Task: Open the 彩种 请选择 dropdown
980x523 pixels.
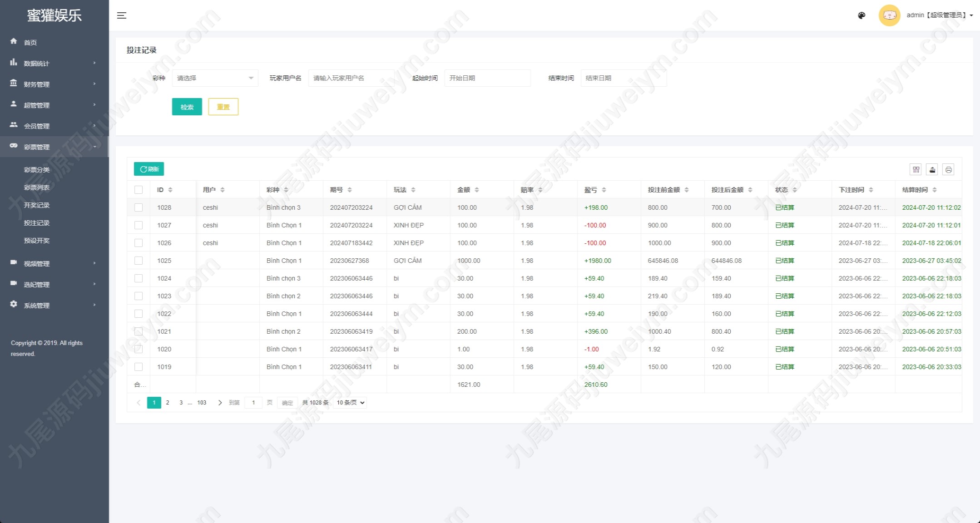Action: (215, 78)
